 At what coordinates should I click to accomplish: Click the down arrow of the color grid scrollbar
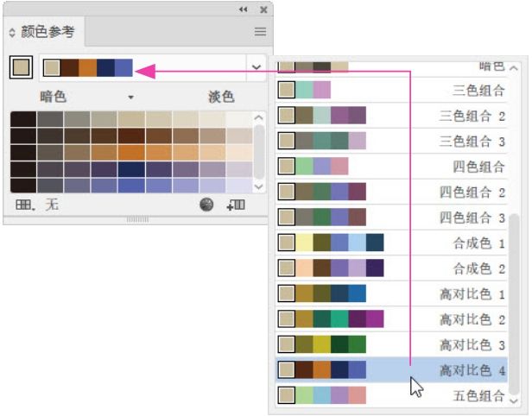[x=258, y=186]
